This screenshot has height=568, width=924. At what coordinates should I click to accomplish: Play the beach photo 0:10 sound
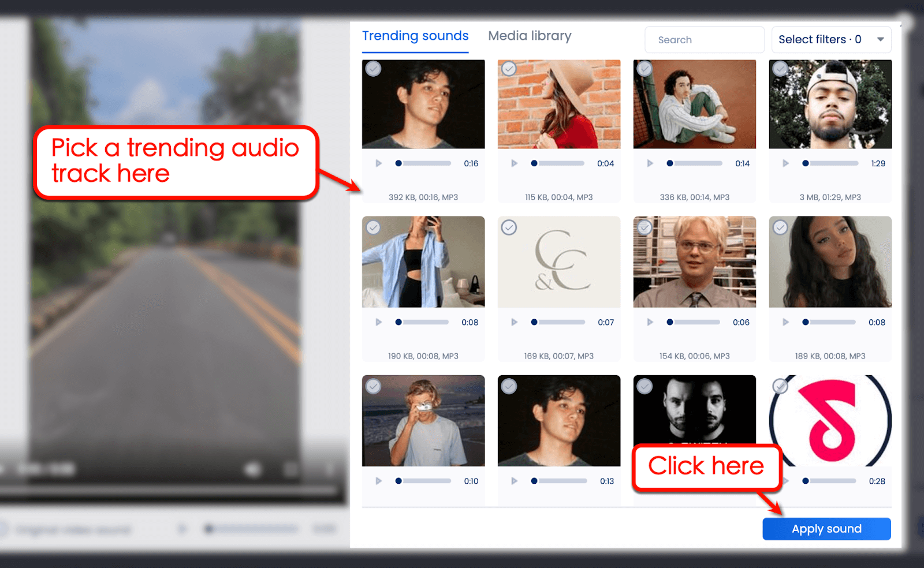click(x=379, y=480)
